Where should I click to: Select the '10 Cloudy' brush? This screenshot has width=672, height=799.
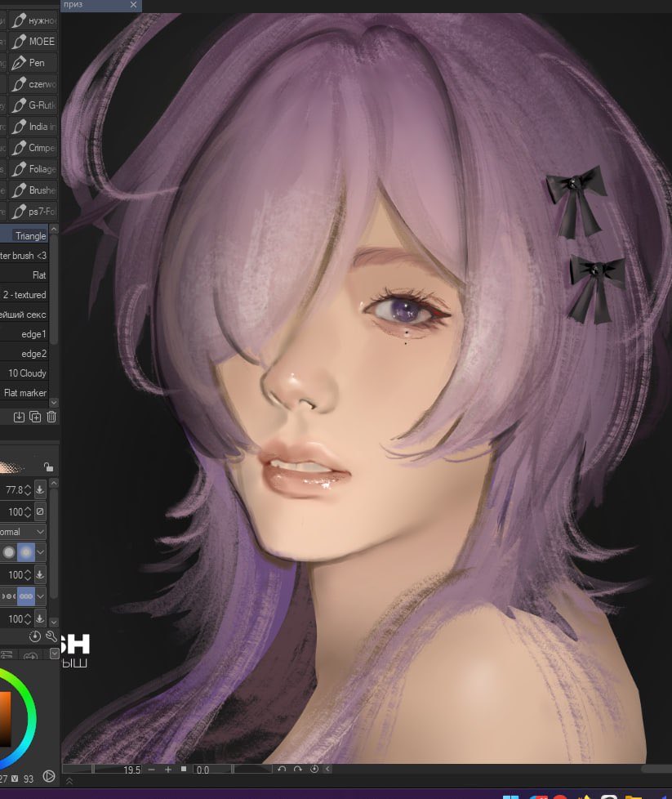coord(24,373)
